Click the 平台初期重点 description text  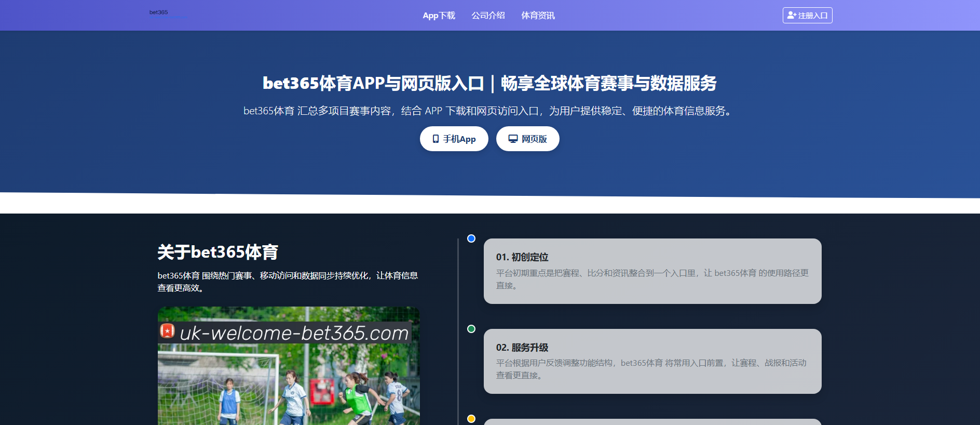[x=652, y=279]
